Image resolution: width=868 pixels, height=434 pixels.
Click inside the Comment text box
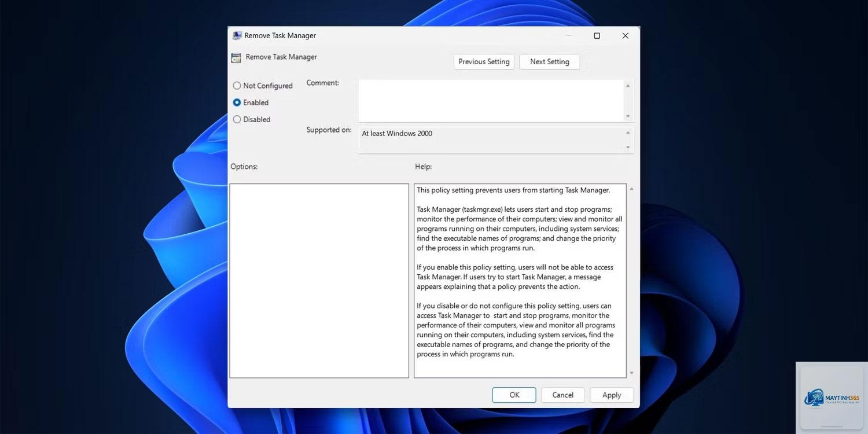click(x=491, y=100)
